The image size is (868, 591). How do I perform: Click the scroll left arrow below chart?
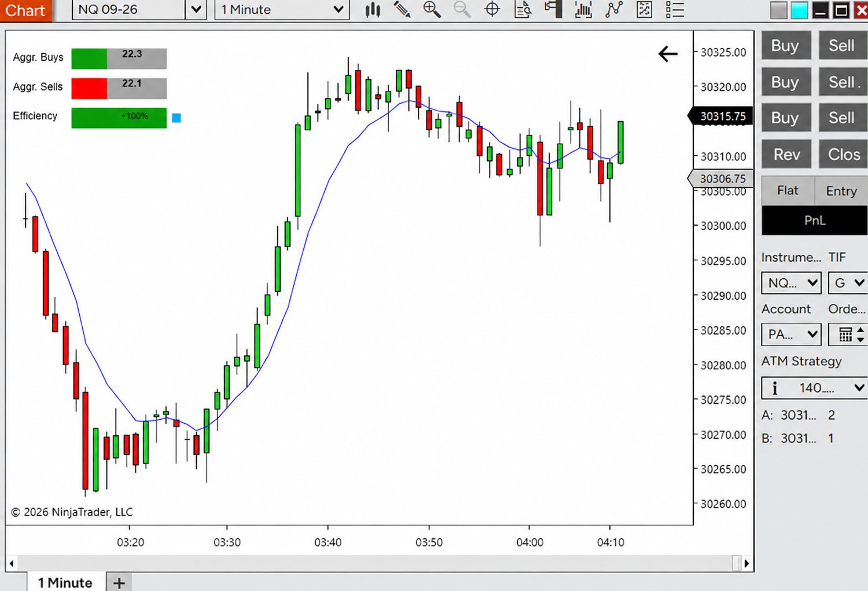coord(12,563)
